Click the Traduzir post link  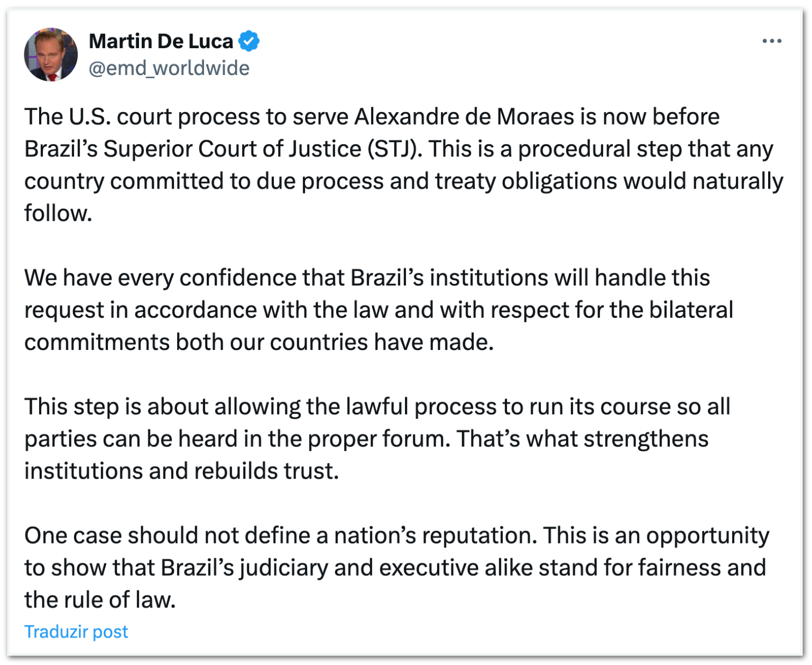click(76, 632)
